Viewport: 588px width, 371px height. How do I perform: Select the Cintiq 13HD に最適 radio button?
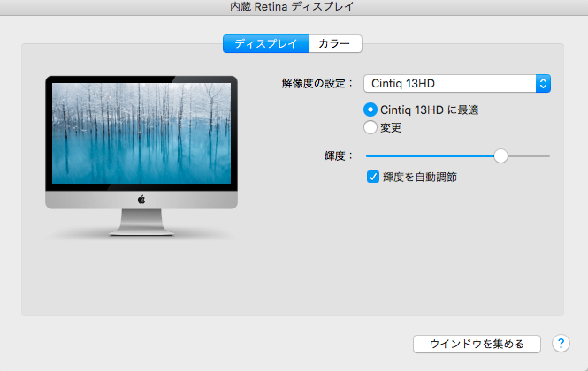(x=370, y=110)
